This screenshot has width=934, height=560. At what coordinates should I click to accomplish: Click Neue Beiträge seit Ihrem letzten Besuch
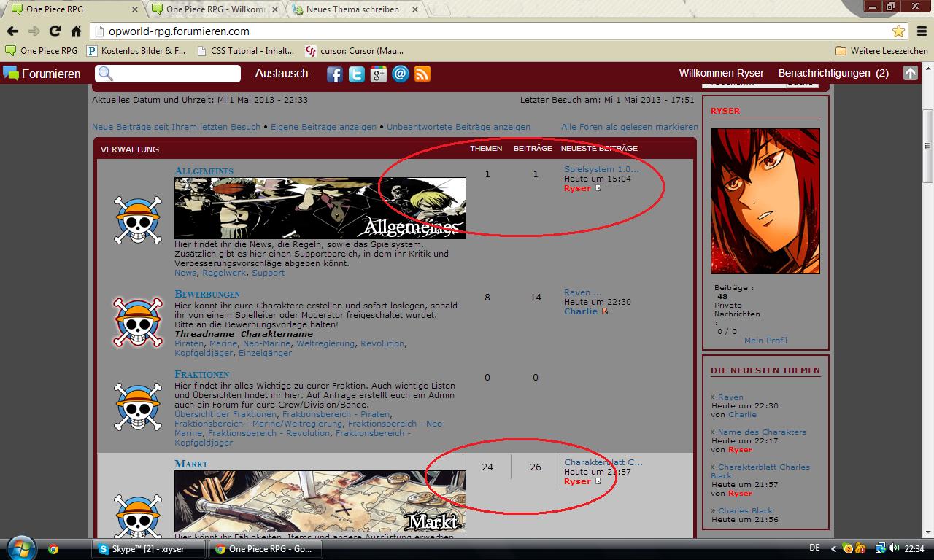coord(176,127)
